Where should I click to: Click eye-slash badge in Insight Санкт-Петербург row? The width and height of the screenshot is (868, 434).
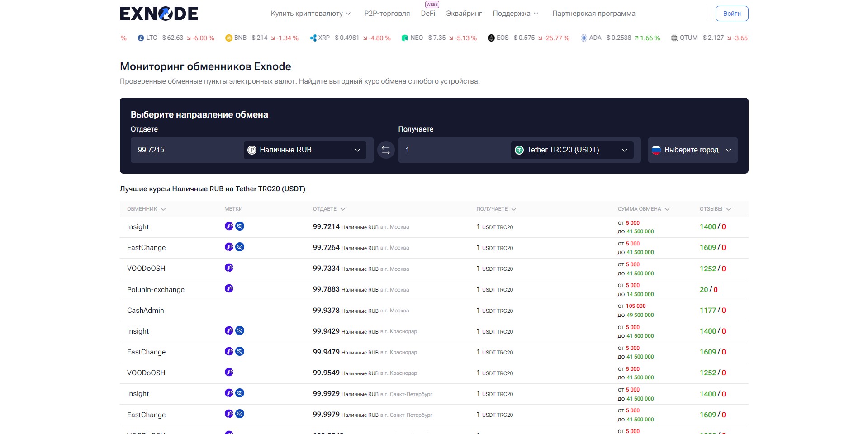240,393
